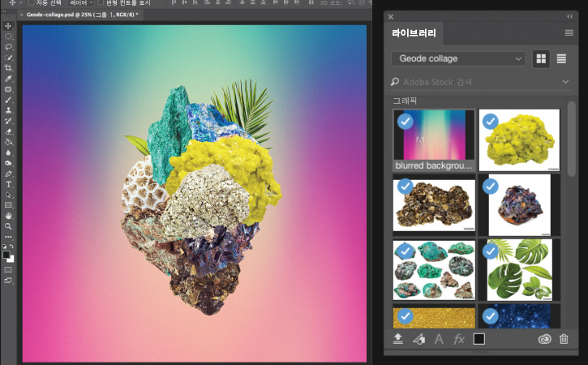
Task: Select the Move tool
Action: (x=8, y=26)
